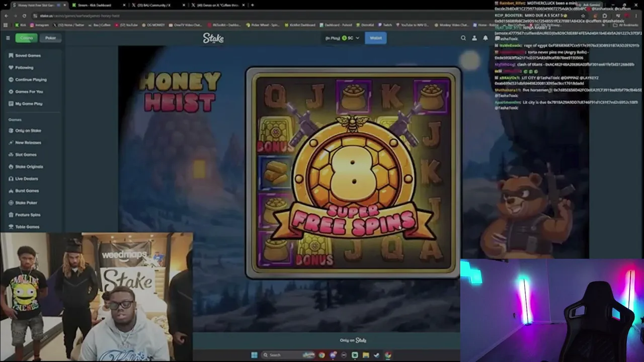Click the Honey Heist game title logo
Screen dimensions: 644x362
click(180, 92)
